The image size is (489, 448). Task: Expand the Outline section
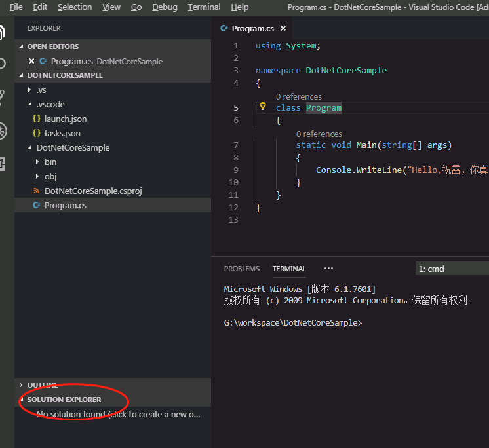coord(42,385)
